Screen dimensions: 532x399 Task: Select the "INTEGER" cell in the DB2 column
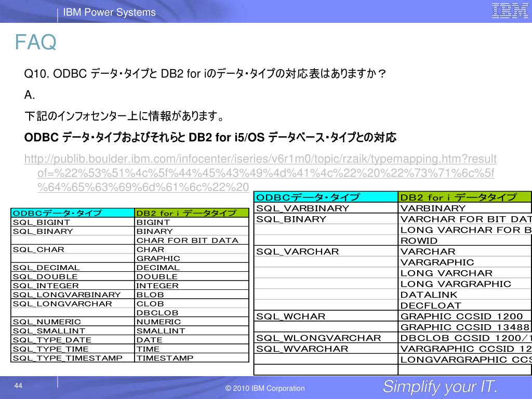pos(192,286)
